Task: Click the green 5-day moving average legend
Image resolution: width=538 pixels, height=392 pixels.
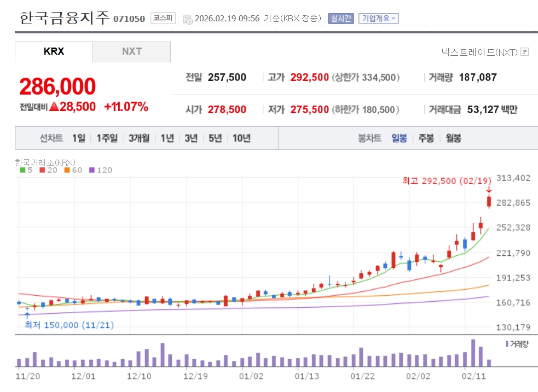Action: pos(26,170)
